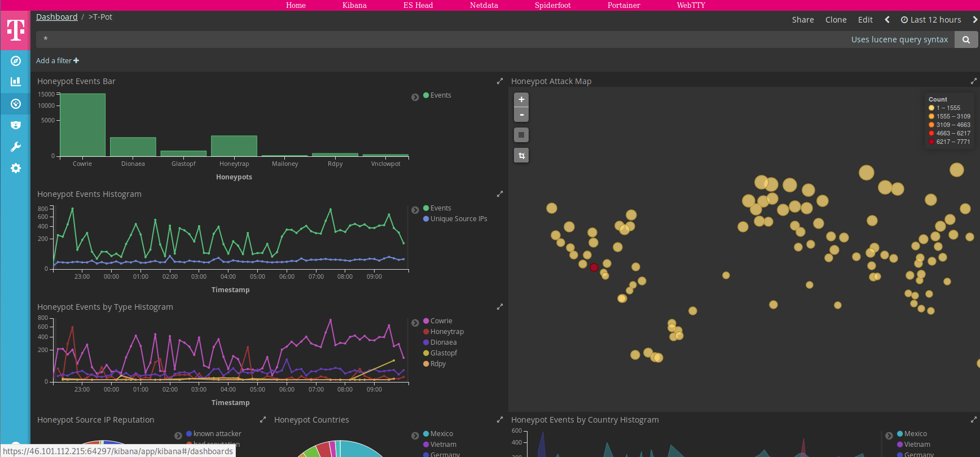Toggle the Honeytrap series in legend

click(443, 332)
